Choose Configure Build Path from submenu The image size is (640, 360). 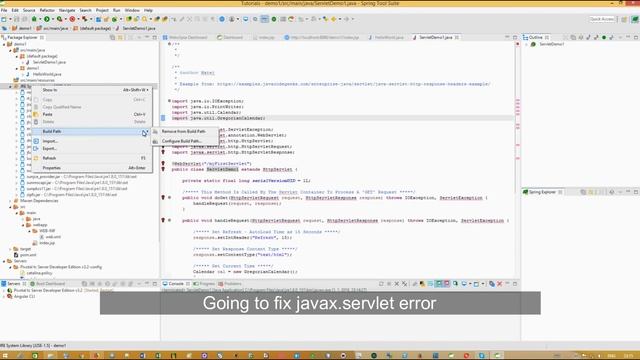coord(182,141)
